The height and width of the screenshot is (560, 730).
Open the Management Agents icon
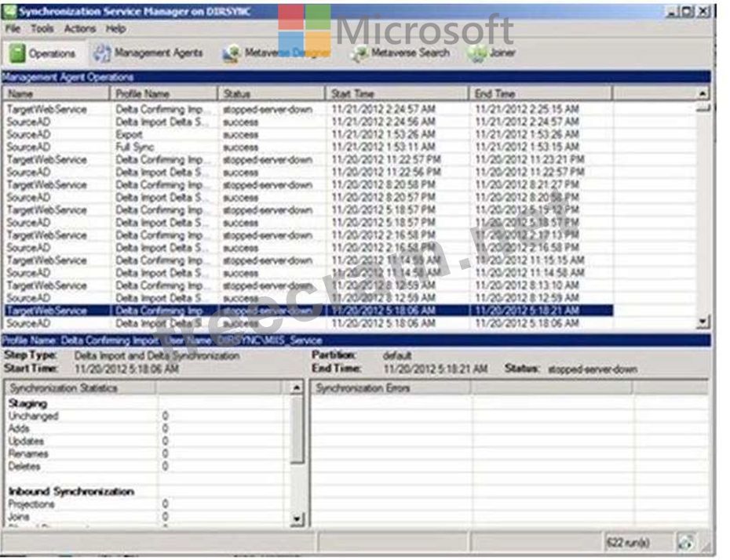pos(102,53)
